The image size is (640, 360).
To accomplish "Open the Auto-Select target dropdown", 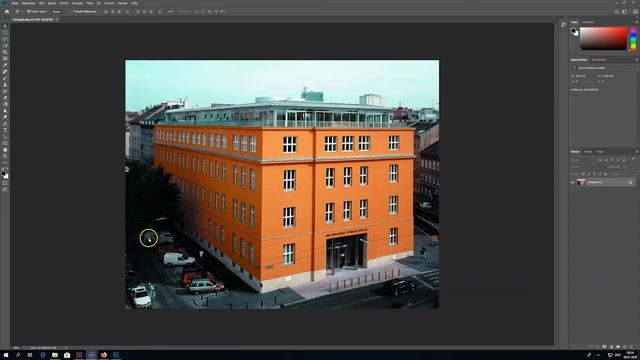I will [58, 11].
